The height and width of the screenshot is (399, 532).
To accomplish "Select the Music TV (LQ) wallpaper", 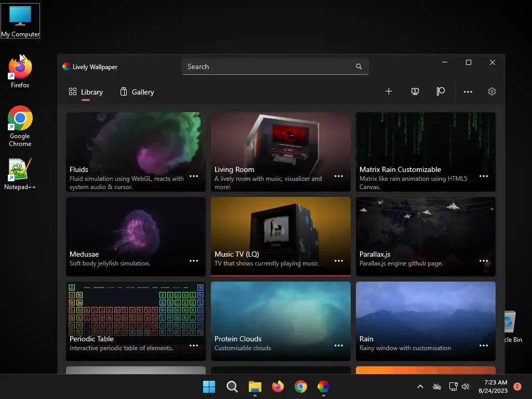I will point(281,236).
